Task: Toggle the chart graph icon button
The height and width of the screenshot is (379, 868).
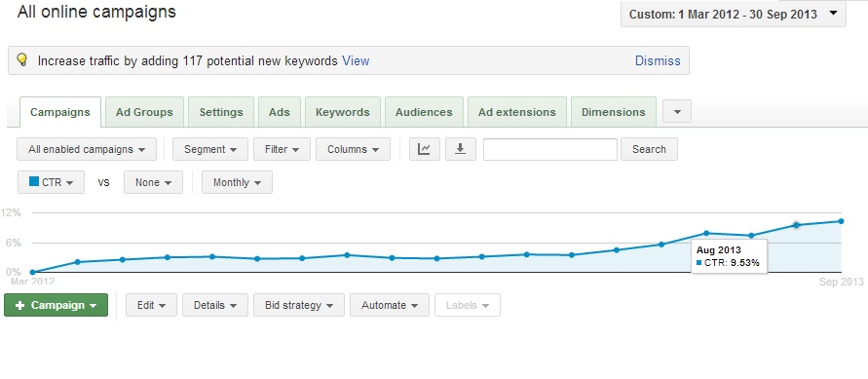Action: click(425, 149)
